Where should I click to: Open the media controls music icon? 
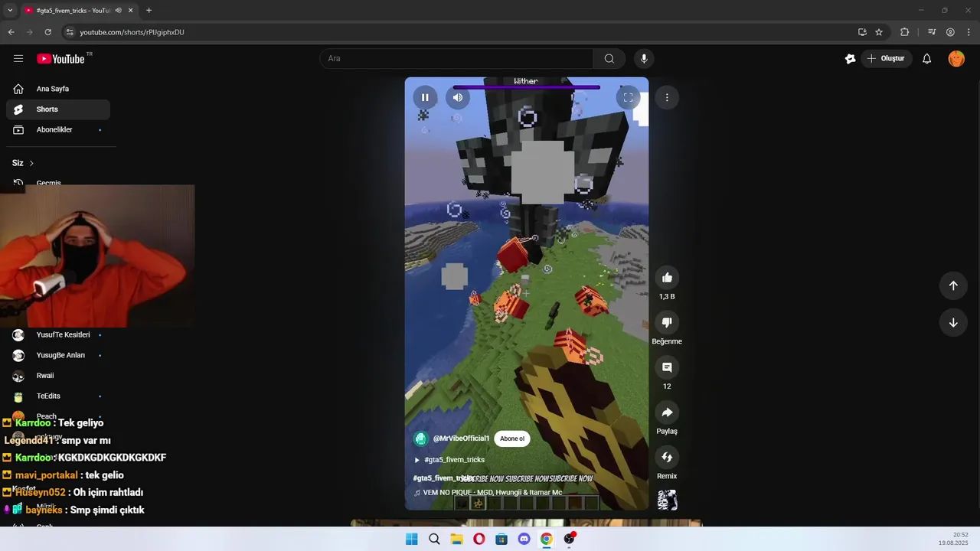[932, 32]
